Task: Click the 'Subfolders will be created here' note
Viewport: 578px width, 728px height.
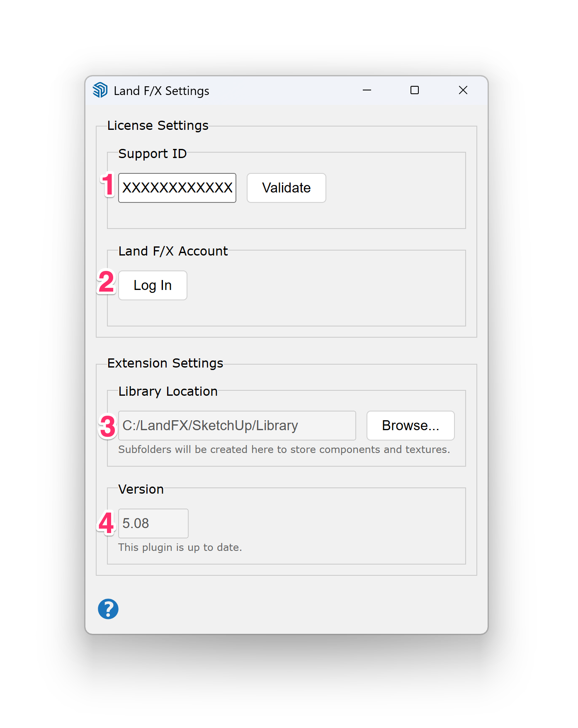Action: click(284, 450)
